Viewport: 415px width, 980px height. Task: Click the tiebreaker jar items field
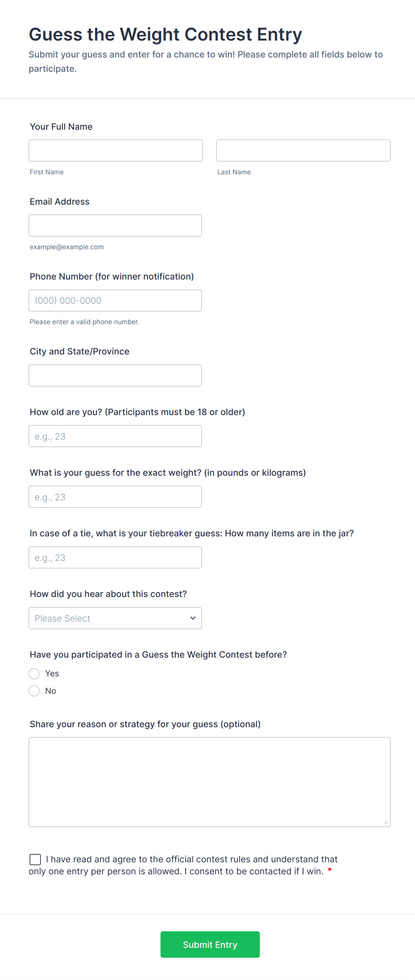click(x=115, y=557)
